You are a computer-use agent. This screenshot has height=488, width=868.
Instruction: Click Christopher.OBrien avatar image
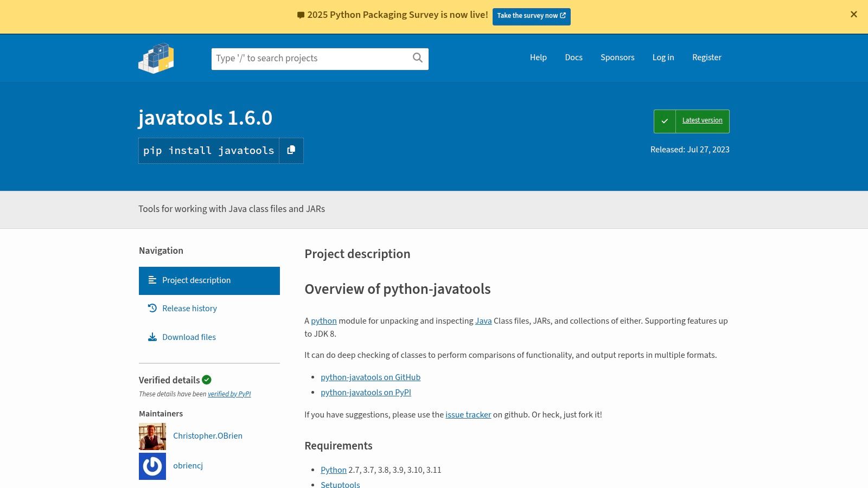pos(152,436)
